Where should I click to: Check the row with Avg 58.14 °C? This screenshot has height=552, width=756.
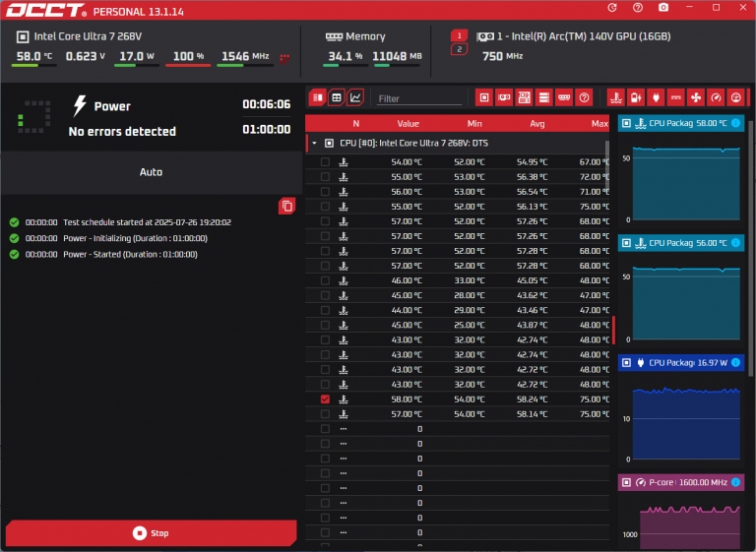tap(325, 414)
